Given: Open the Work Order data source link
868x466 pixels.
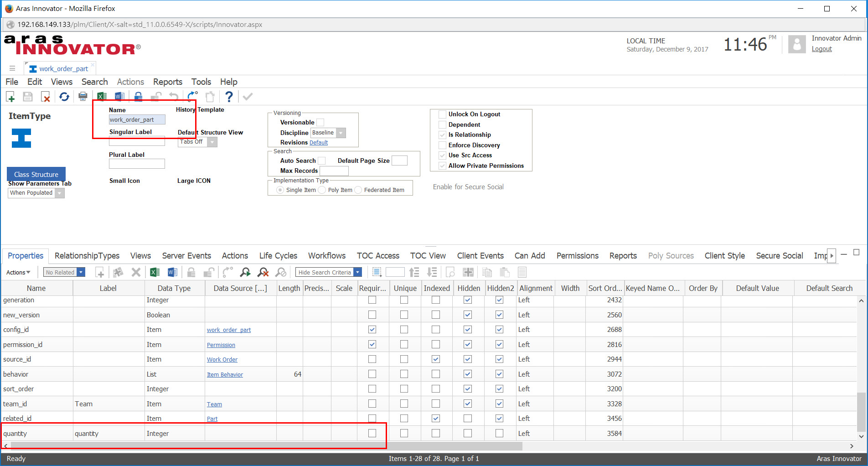Looking at the screenshot, I should [222, 359].
